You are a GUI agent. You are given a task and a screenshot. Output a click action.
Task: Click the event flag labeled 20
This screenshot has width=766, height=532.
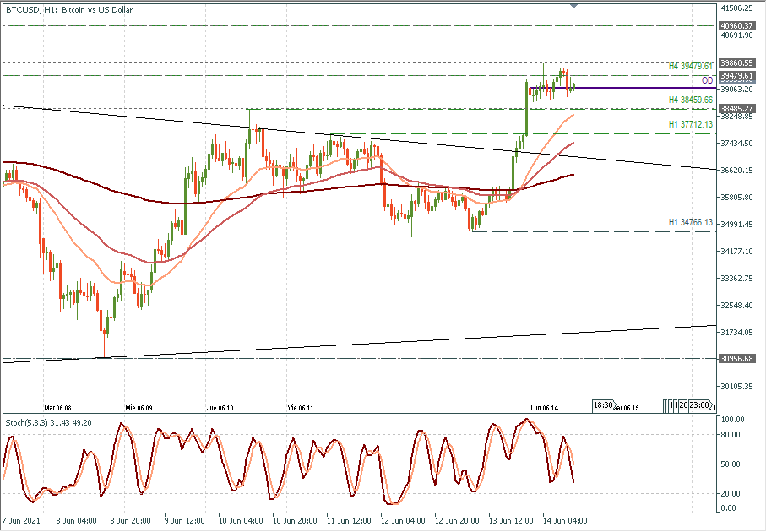[x=683, y=405]
